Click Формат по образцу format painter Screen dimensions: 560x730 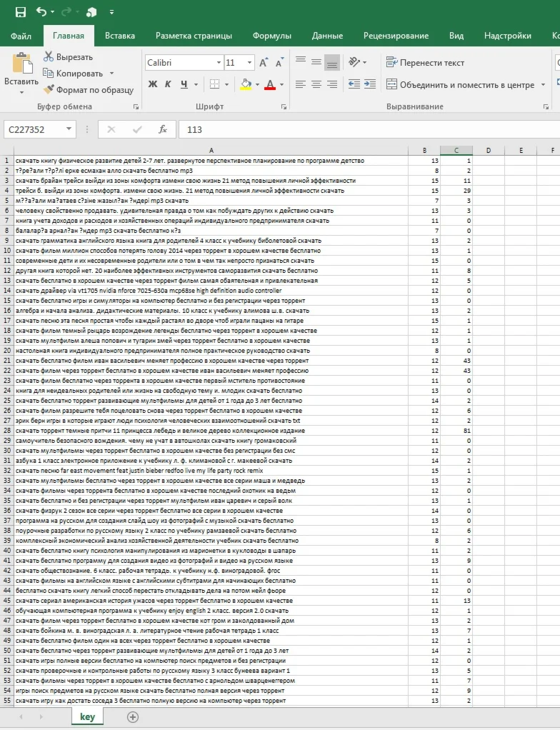[89, 90]
